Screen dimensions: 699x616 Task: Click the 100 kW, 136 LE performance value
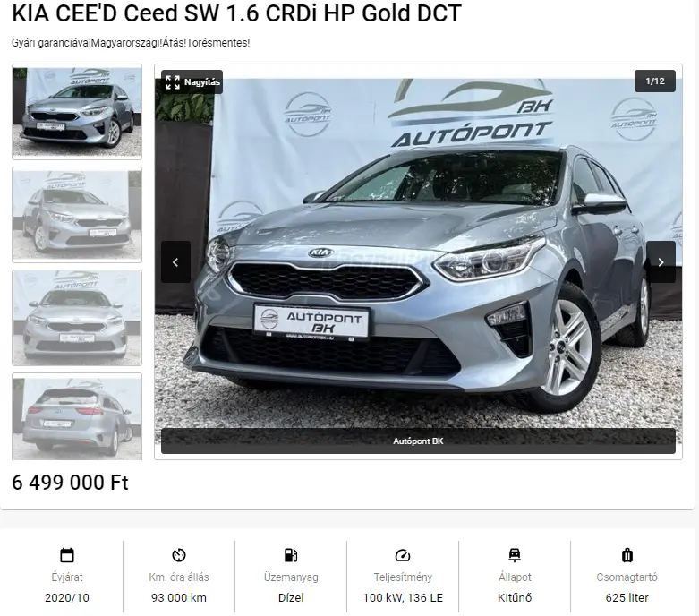click(x=403, y=597)
